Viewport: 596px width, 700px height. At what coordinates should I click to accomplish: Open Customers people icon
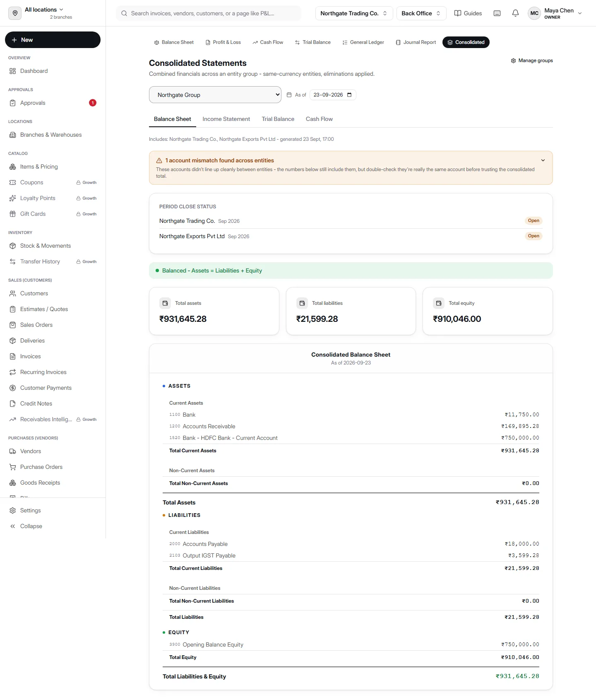13,293
